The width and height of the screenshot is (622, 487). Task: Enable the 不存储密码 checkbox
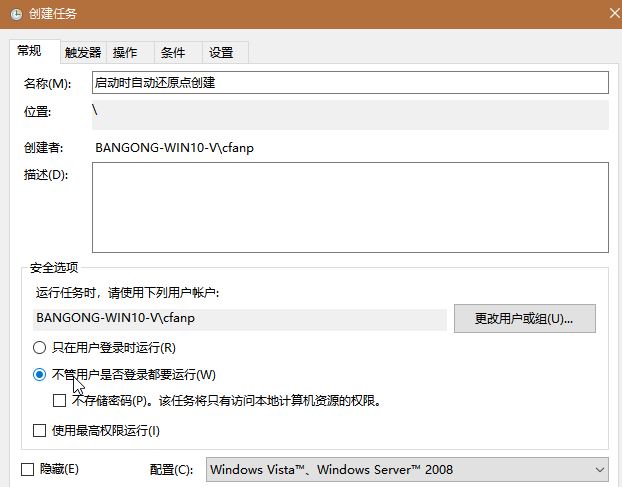pos(60,400)
